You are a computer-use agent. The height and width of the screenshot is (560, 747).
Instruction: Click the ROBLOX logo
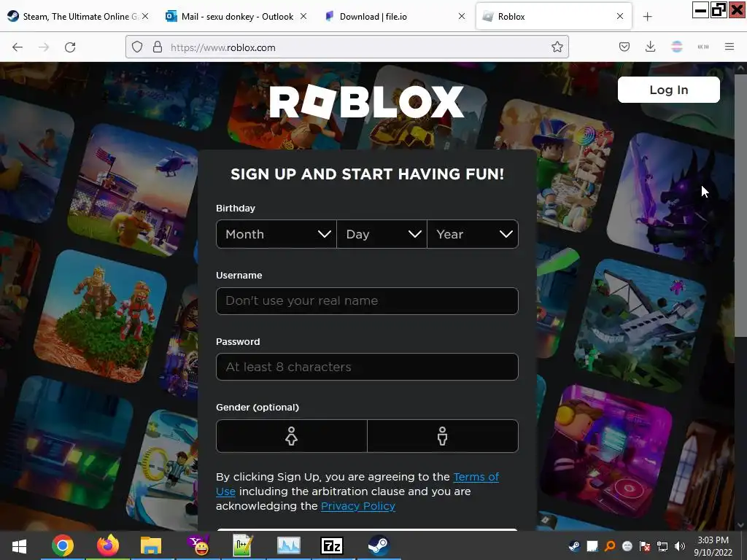coord(366,101)
